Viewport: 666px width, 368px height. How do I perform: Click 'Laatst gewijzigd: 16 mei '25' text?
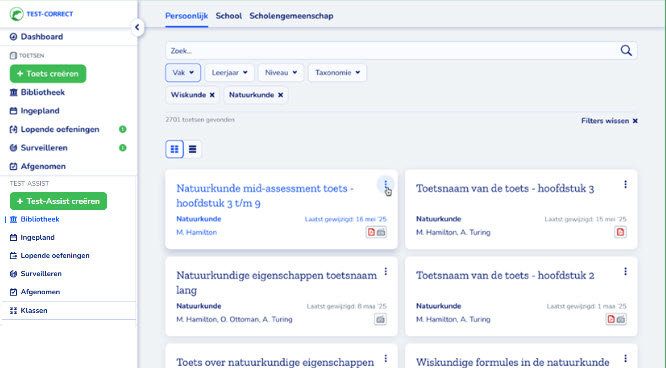tap(346, 219)
